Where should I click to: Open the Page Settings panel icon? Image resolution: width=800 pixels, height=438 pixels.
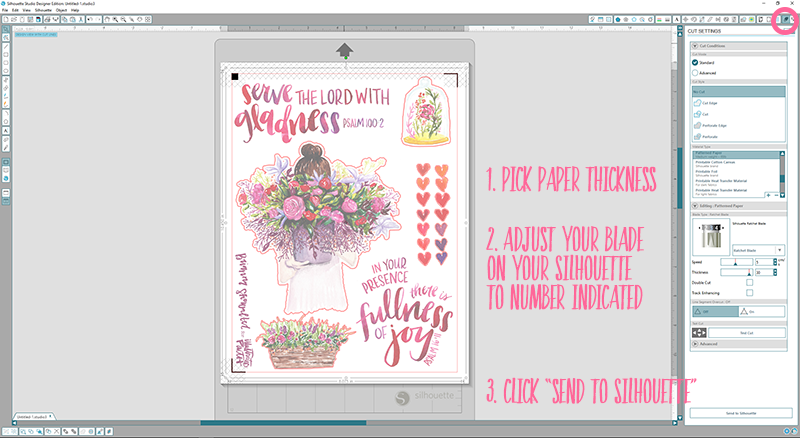click(601, 19)
